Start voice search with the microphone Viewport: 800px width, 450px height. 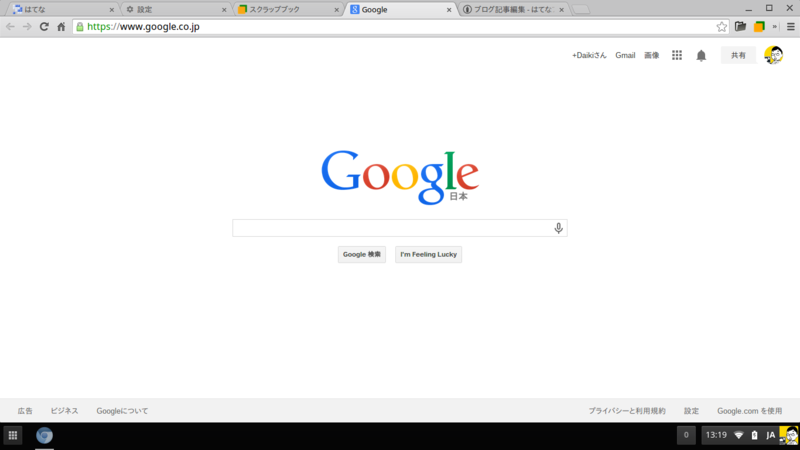[558, 228]
